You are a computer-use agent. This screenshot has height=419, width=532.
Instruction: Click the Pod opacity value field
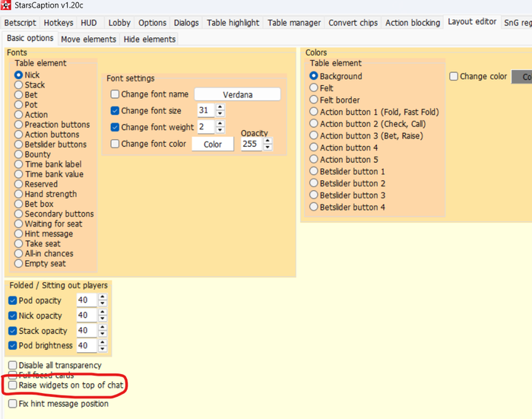click(x=87, y=300)
